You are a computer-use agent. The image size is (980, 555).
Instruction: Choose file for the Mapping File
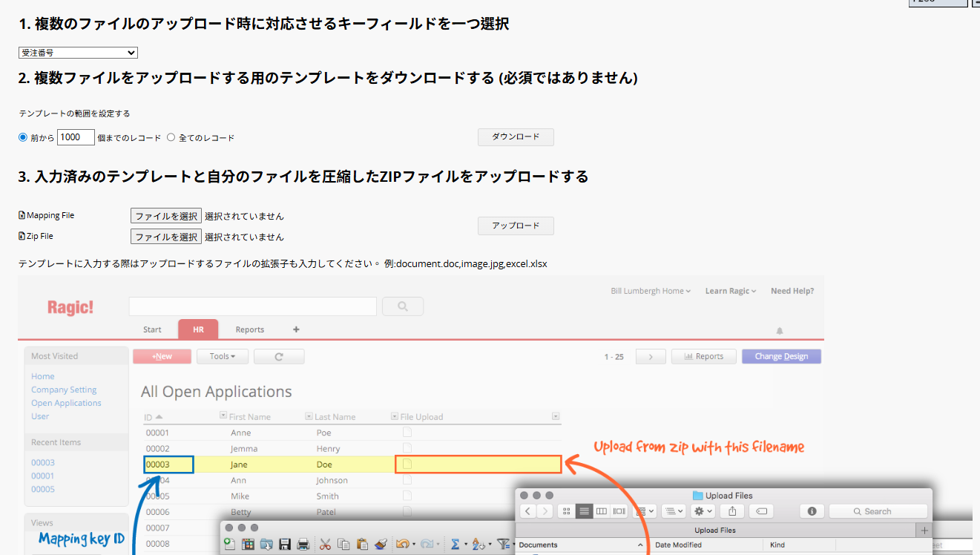tap(165, 216)
